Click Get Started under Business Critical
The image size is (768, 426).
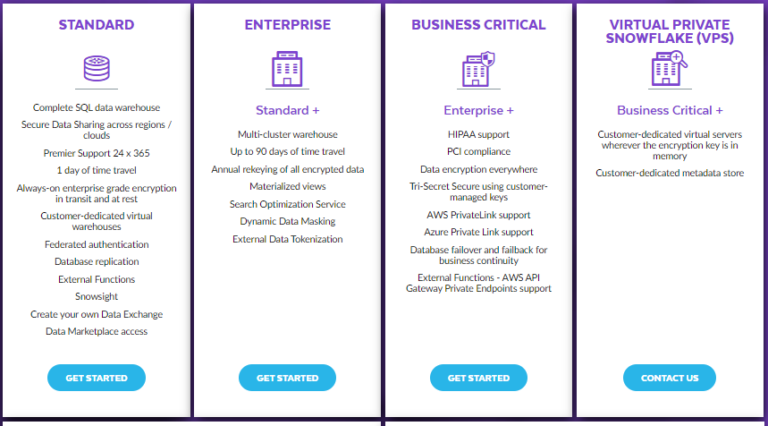click(479, 378)
